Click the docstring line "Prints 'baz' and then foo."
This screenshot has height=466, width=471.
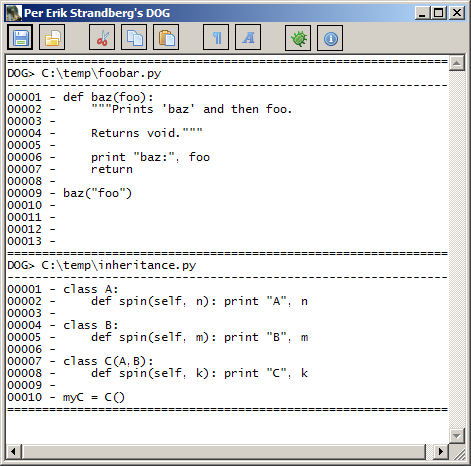pyautogui.click(x=192, y=109)
